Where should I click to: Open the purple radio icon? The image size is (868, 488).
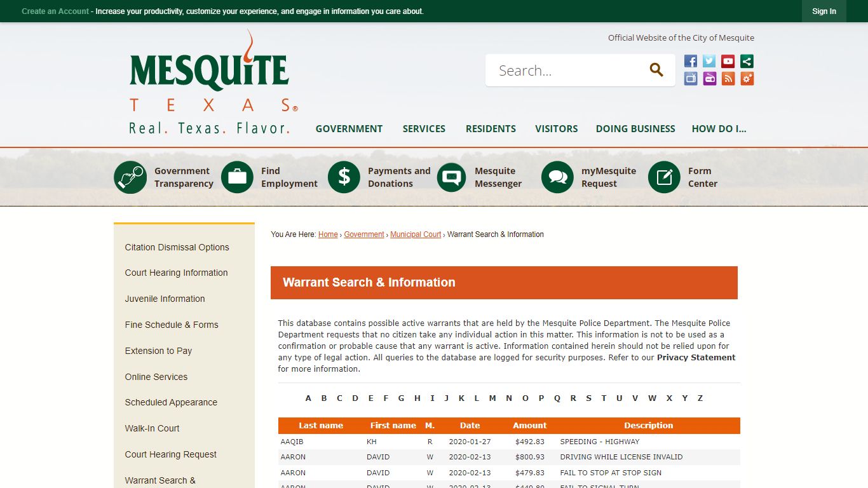[x=709, y=78]
